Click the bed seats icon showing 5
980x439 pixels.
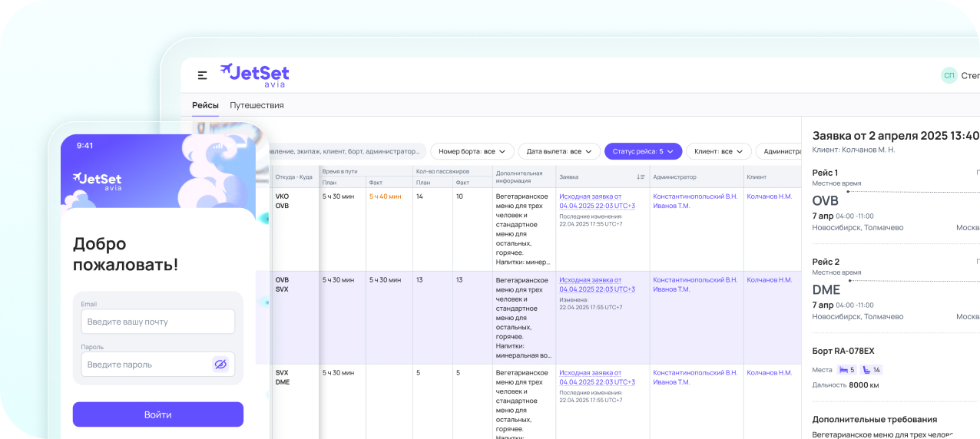click(x=846, y=370)
